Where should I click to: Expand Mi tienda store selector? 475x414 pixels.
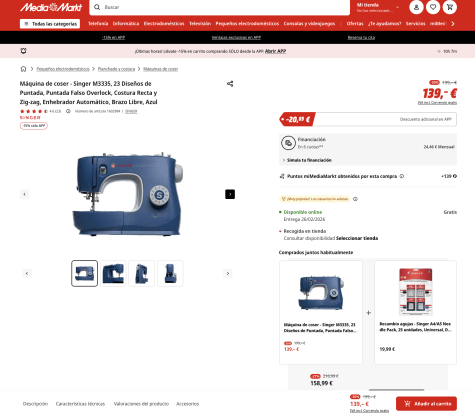378,7
